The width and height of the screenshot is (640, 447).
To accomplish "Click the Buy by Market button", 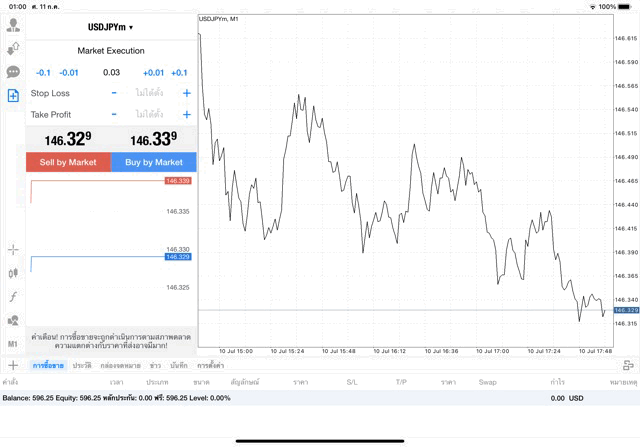I will pos(154,162).
